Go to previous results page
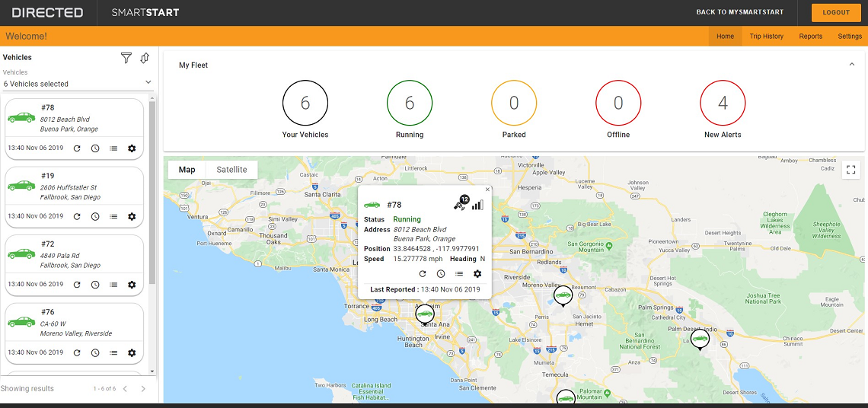The height and width of the screenshot is (408, 868). (x=125, y=389)
